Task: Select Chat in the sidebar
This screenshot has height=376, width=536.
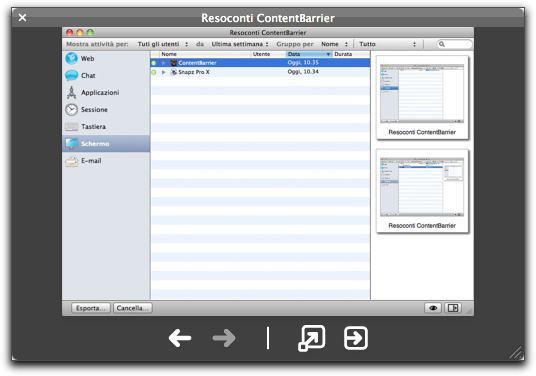Action: tap(106, 76)
